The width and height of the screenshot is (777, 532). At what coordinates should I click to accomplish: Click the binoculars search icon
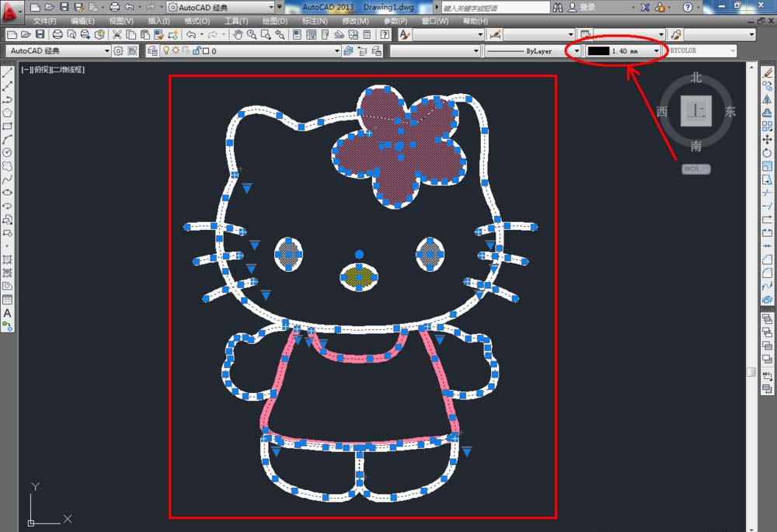557,8
